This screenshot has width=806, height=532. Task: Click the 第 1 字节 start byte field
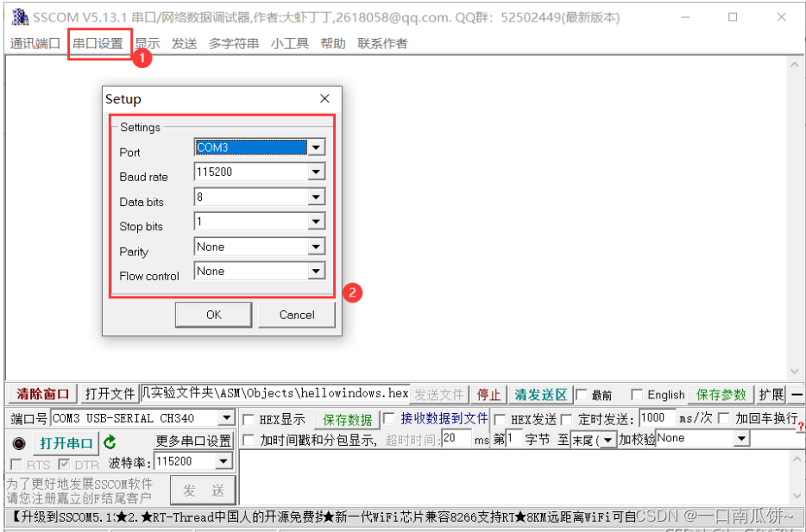click(x=514, y=438)
